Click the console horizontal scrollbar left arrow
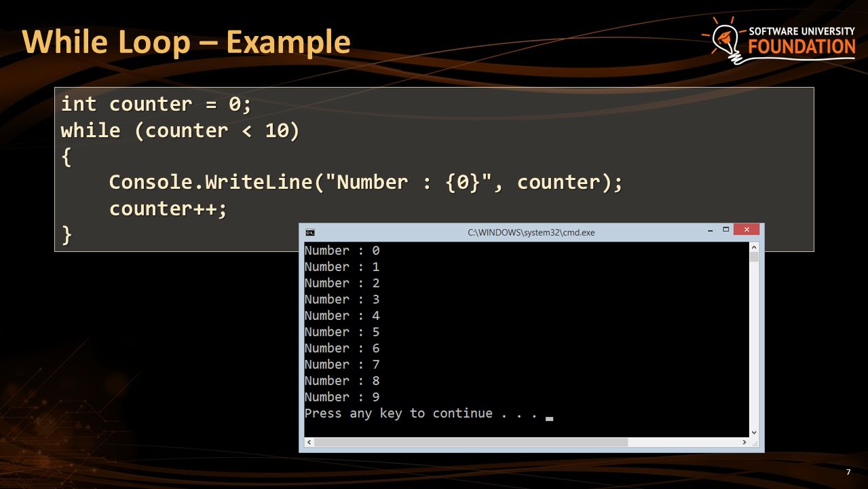 309,442
